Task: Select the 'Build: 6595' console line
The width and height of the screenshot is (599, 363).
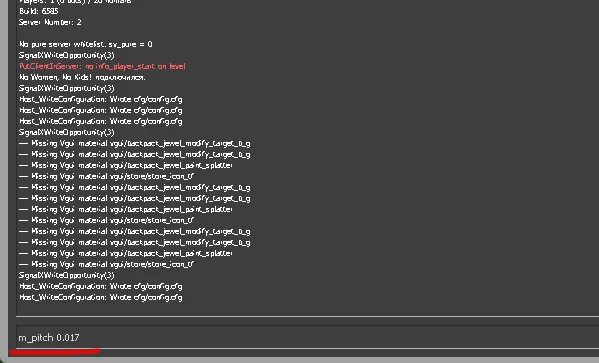Action: pyautogui.click(x=39, y=11)
